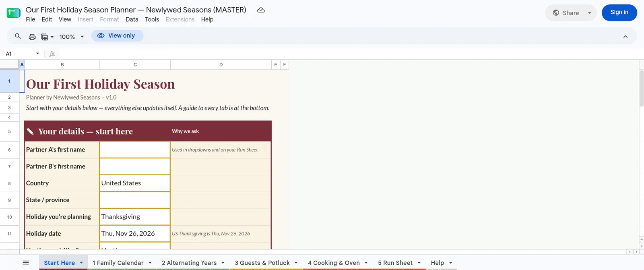Expand the Name Box dropdown arrow

(37, 54)
